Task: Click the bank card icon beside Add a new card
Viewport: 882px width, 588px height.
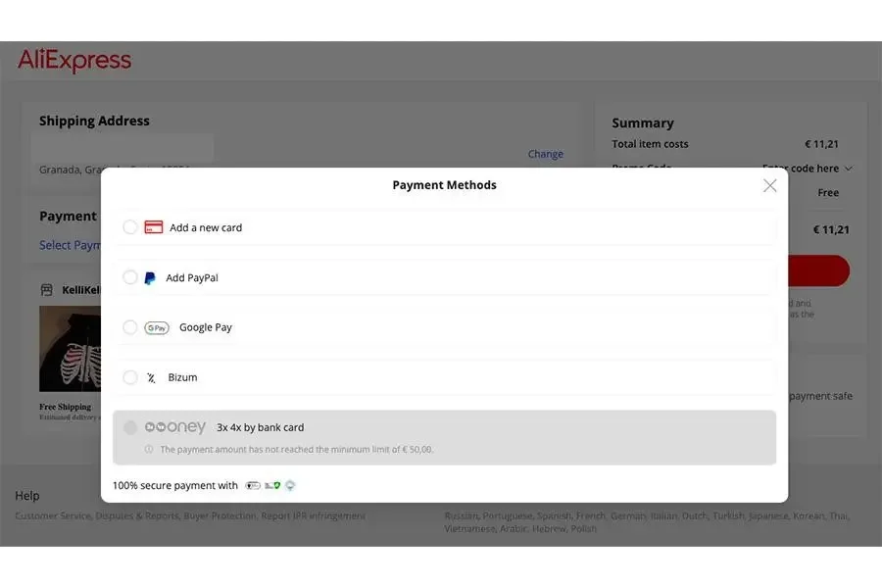Action: 154,226
